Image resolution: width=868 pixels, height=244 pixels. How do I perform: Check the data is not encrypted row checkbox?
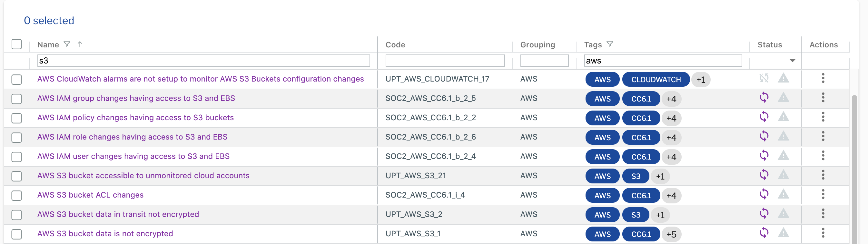(x=16, y=234)
